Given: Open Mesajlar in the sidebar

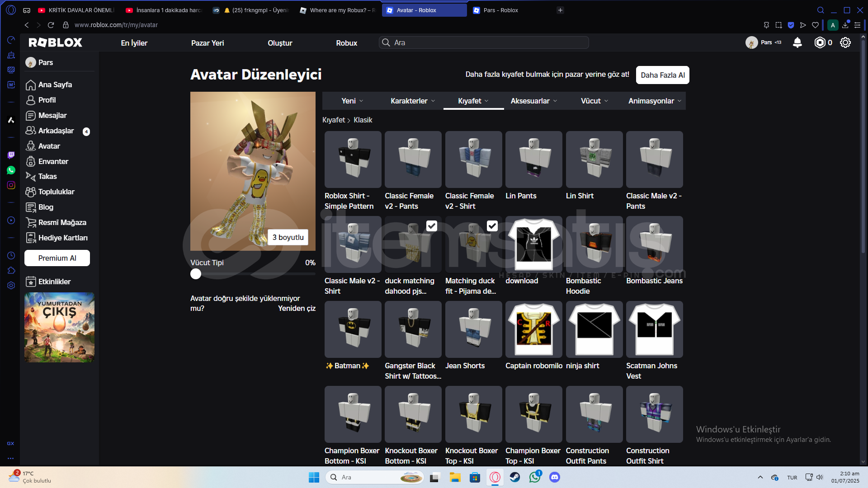Looking at the screenshot, I should 46,116.
